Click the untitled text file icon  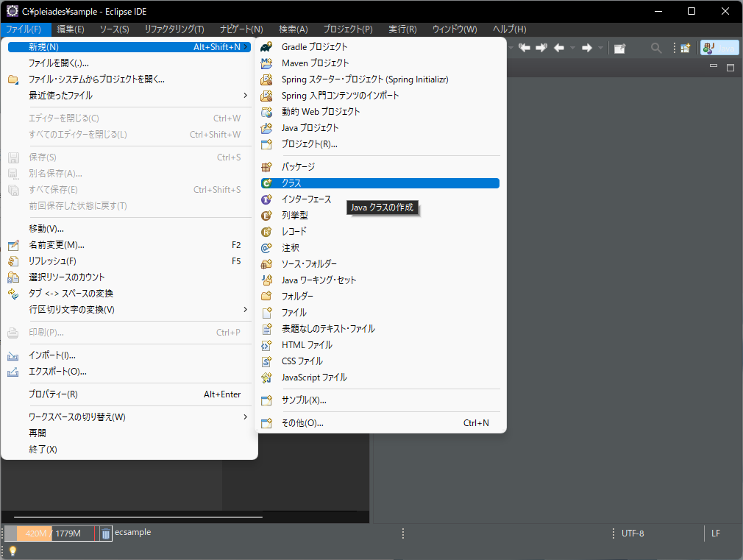pos(267,329)
